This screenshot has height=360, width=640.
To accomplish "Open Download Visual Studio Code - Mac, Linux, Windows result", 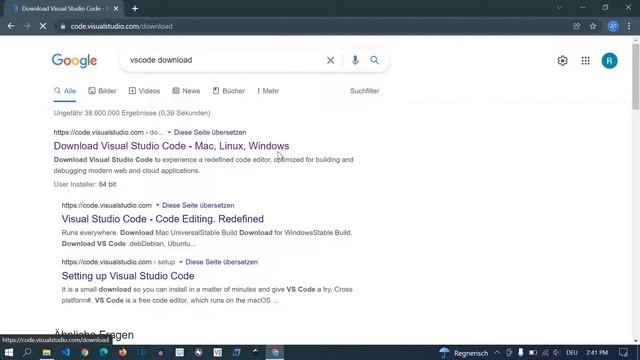I will pos(171,146).
